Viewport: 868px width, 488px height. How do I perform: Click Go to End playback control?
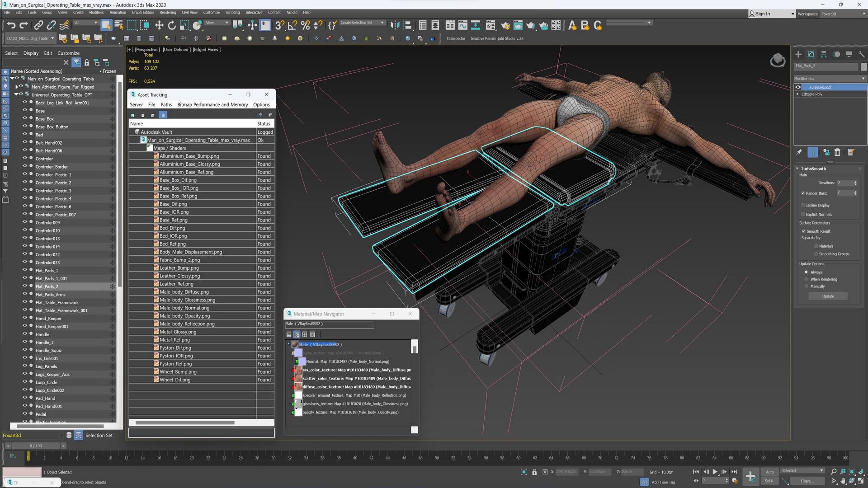734,472
